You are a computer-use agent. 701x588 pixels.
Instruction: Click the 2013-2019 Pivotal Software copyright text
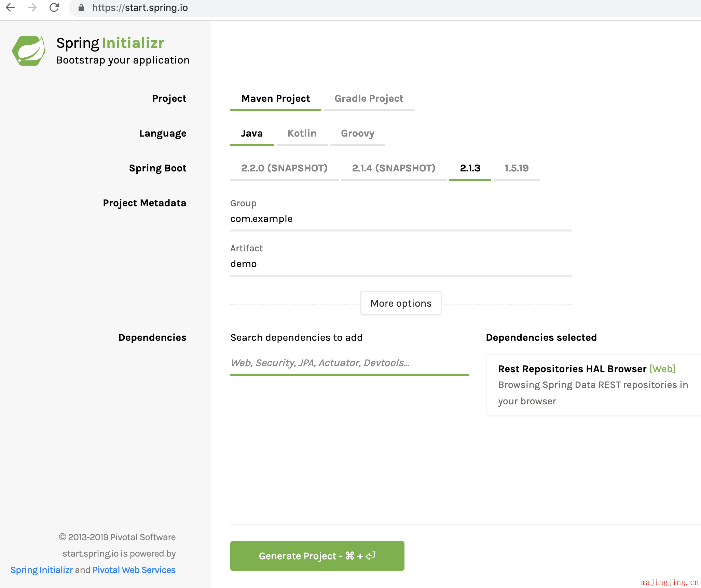117,537
